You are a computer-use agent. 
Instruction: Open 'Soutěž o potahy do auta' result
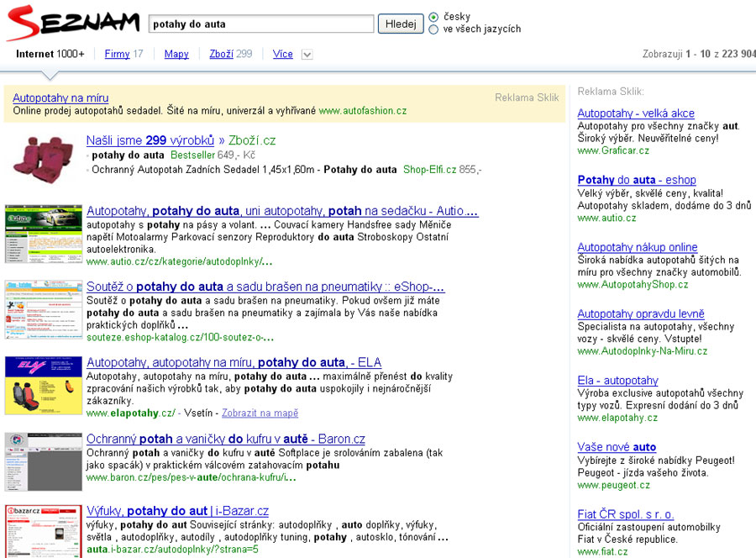coord(265,287)
